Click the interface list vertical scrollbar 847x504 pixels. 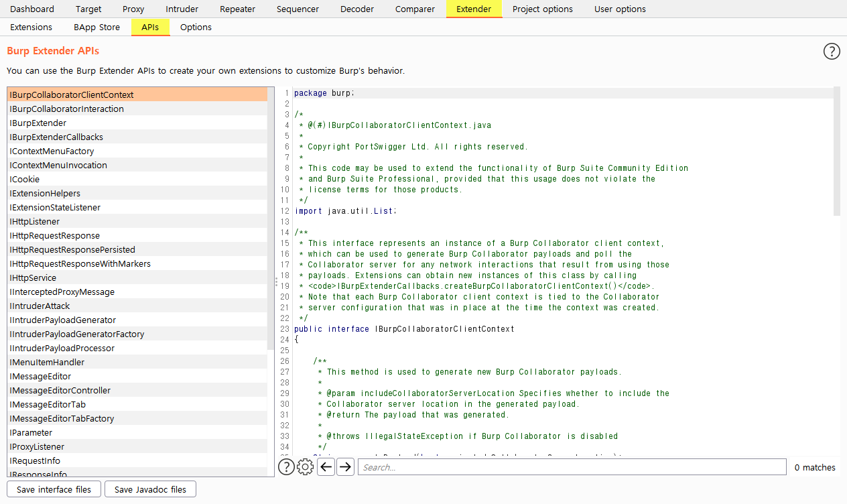[x=271, y=218]
